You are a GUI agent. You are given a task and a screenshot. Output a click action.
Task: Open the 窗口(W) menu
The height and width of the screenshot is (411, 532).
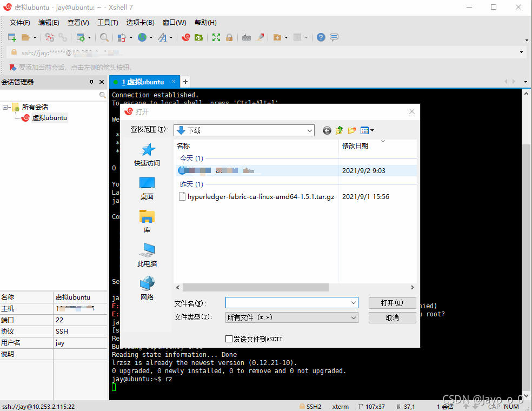coord(175,23)
